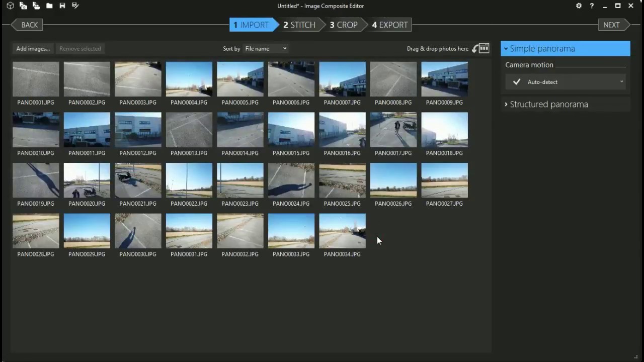Collapse the Simple panorama section
644x362 pixels.
(566, 49)
